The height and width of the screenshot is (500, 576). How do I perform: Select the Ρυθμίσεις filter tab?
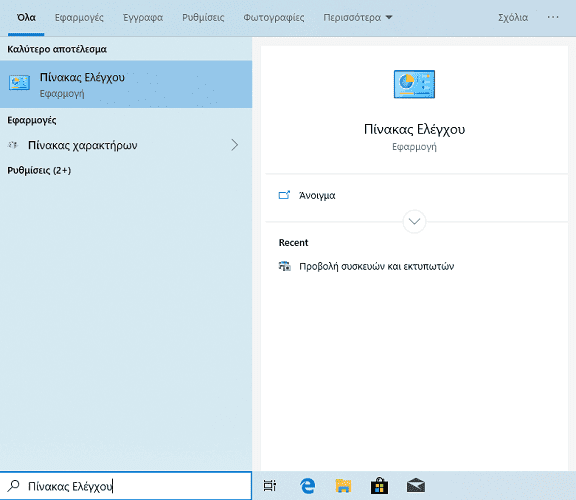pyautogui.click(x=203, y=17)
